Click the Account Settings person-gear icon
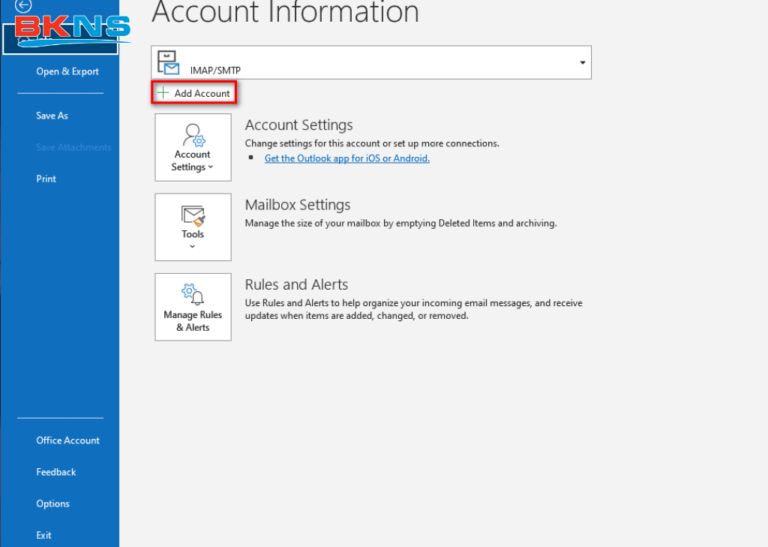This screenshot has width=768, height=547. pos(192,134)
